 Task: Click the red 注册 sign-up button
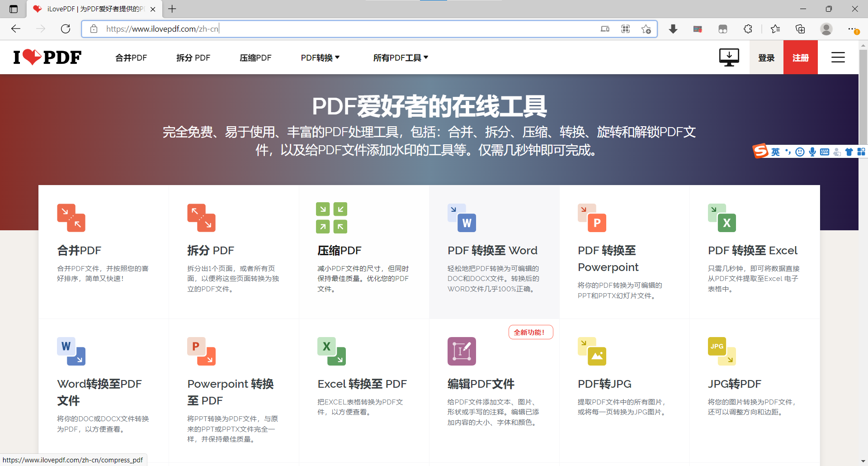(x=801, y=57)
